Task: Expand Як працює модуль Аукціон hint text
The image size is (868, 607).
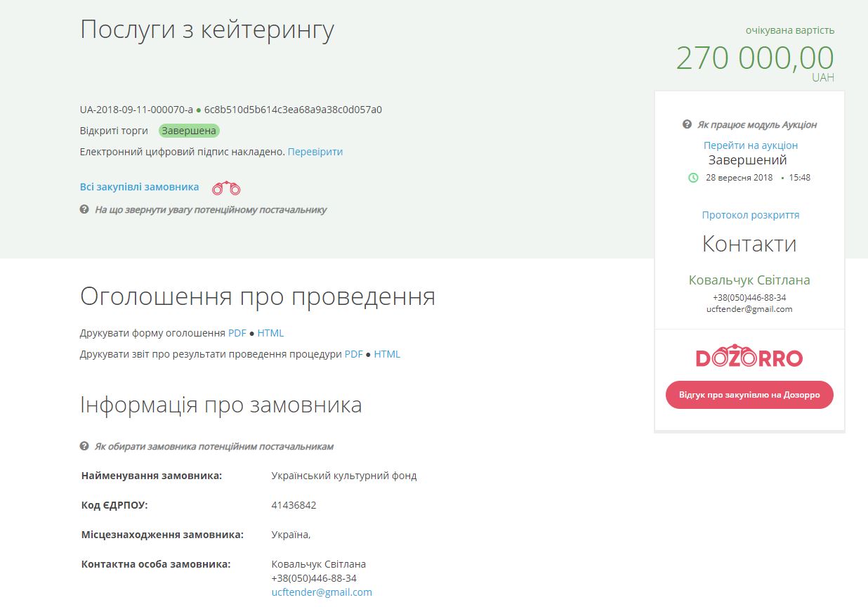Action: pyautogui.click(x=756, y=124)
